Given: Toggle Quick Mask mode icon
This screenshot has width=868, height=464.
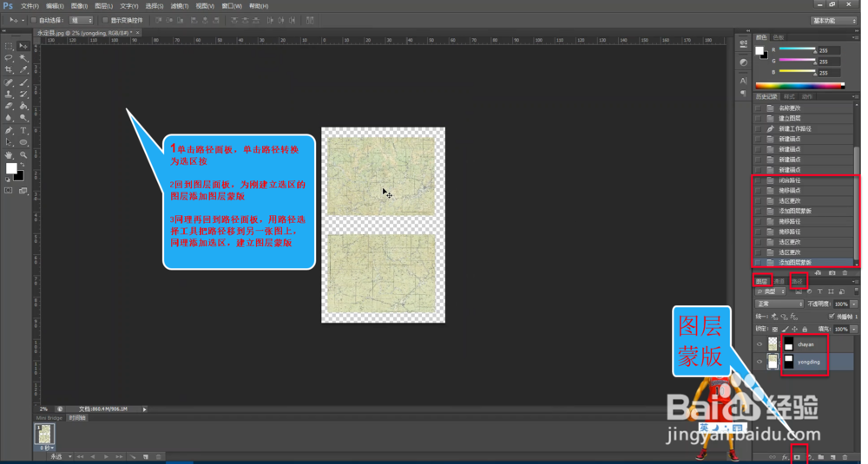Looking at the screenshot, I should [x=9, y=191].
